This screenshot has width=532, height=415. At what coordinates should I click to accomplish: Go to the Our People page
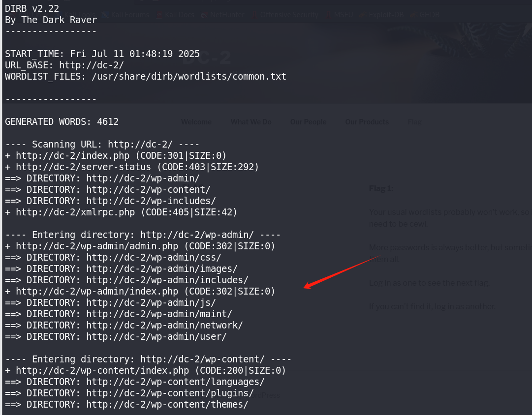pos(308,122)
